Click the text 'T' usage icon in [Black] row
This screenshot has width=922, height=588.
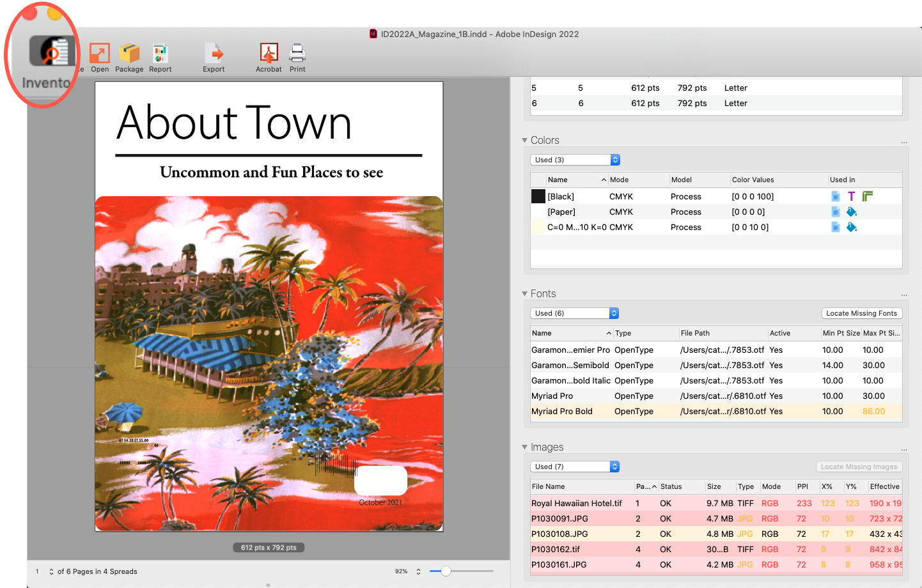tap(851, 196)
